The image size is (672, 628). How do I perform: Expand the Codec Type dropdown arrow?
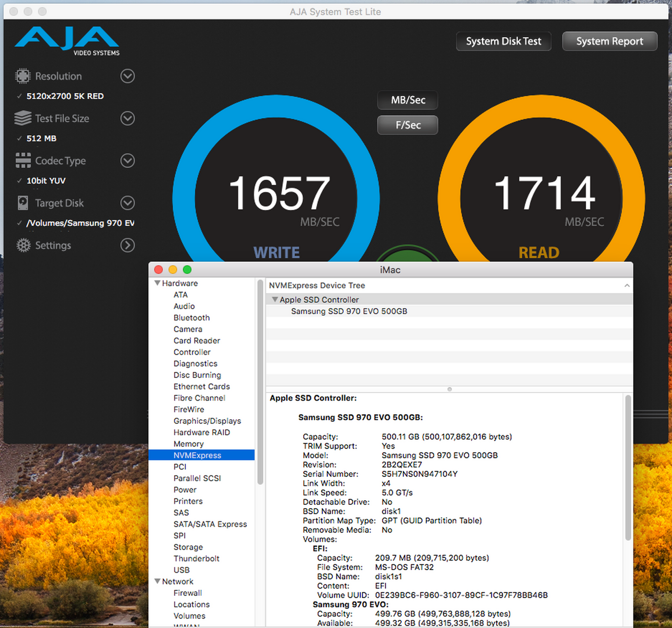point(127,161)
